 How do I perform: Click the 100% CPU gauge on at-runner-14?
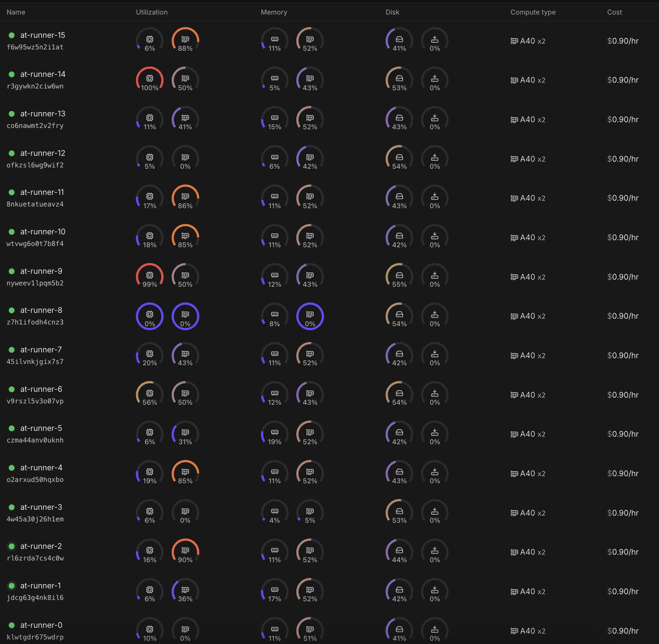click(x=150, y=80)
